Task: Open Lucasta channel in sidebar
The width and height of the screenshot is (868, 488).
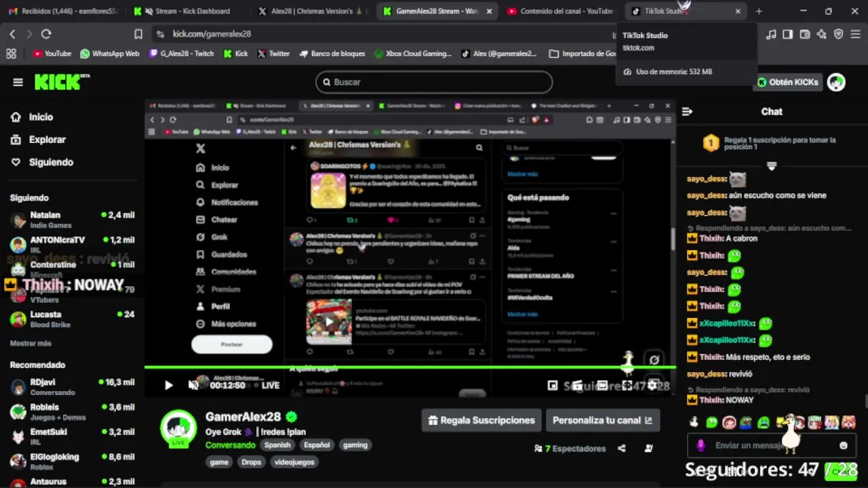Action: 72,319
